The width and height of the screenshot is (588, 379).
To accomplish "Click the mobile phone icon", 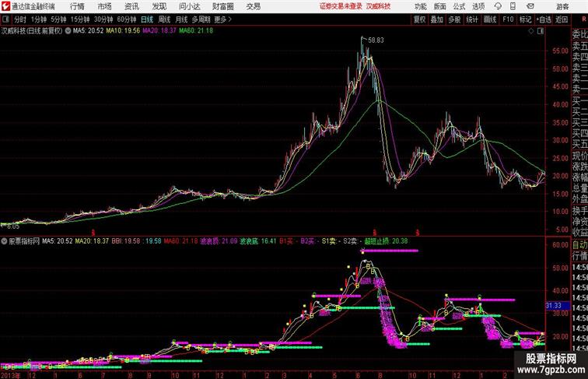I will click(x=513, y=6).
